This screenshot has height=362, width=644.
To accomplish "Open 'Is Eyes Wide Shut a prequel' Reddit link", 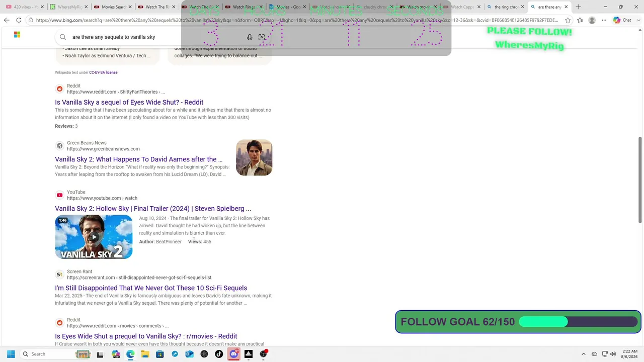I will 146,336.
